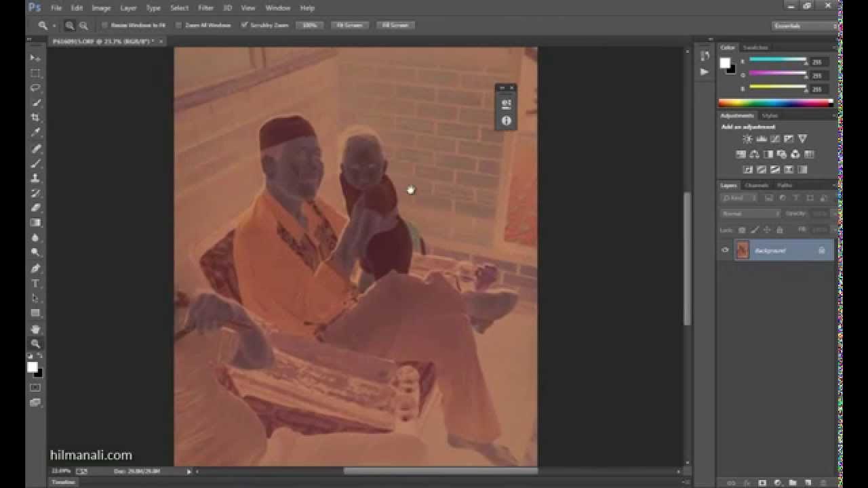This screenshot has height=488, width=868.
Task: Hide the Background layer visibility eye
Action: (x=725, y=250)
